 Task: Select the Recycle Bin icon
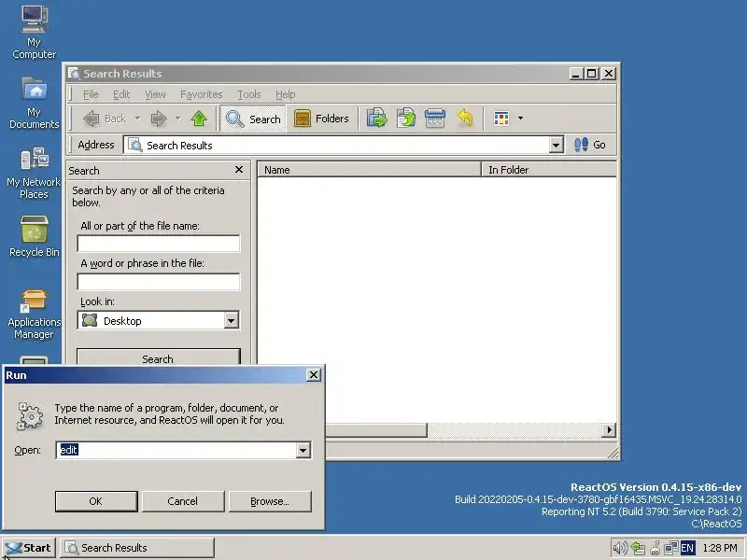pos(34,236)
